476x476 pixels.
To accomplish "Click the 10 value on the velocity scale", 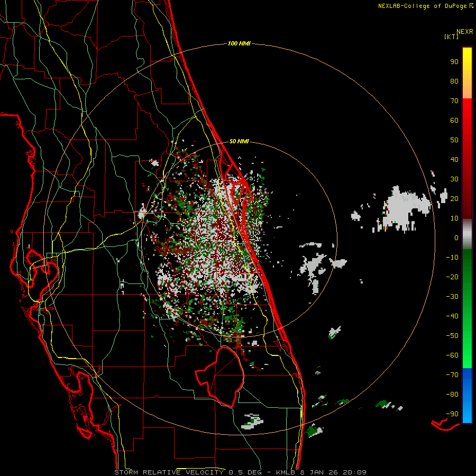I will pos(454,218).
